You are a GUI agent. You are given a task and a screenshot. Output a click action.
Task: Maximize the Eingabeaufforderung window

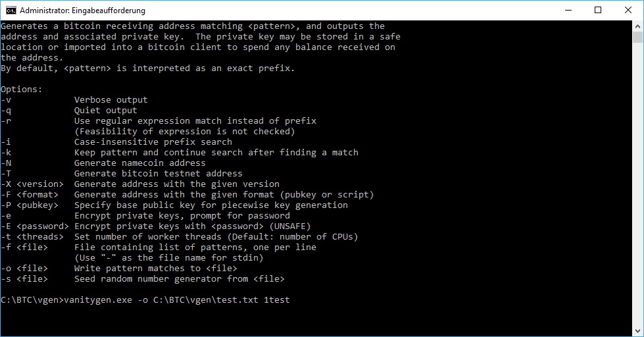point(598,11)
